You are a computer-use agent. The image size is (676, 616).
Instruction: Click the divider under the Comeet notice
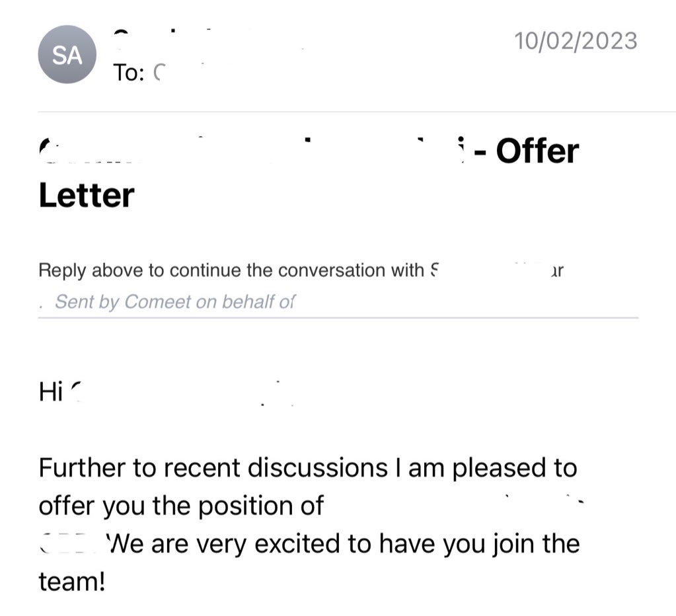click(x=338, y=318)
